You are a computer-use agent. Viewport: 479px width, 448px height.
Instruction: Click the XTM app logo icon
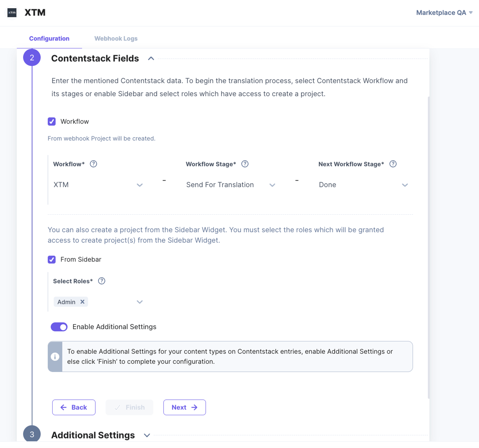pos(12,13)
